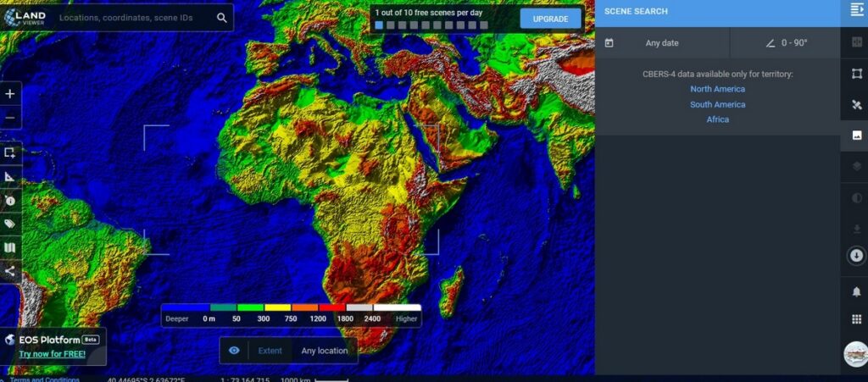The image size is (868, 382).
Task: Click the search magnifier icon
Action: point(221,18)
